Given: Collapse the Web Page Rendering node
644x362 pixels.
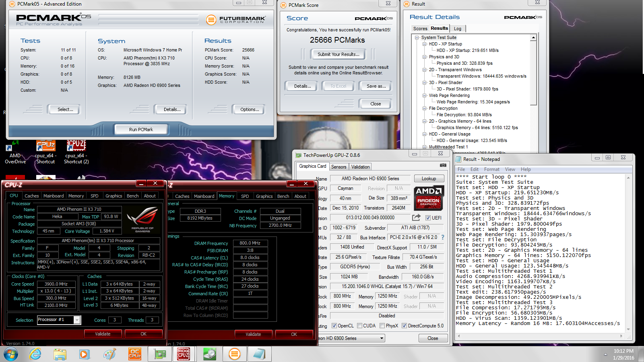Looking at the screenshot, I should 424,96.
